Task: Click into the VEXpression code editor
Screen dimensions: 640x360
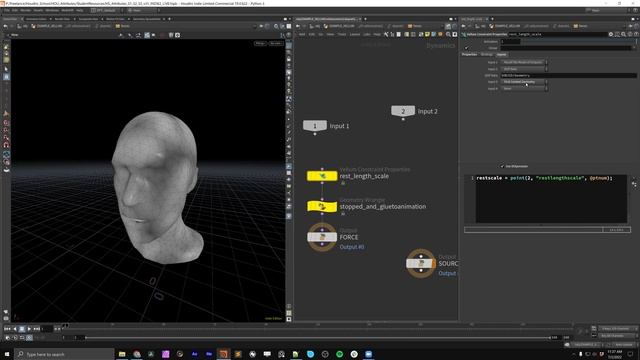Action: tap(551, 199)
